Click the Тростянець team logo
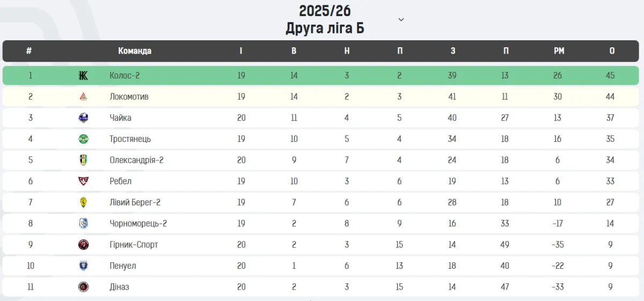The width and height of the screenshot is (644, 301). pos(83,139)
